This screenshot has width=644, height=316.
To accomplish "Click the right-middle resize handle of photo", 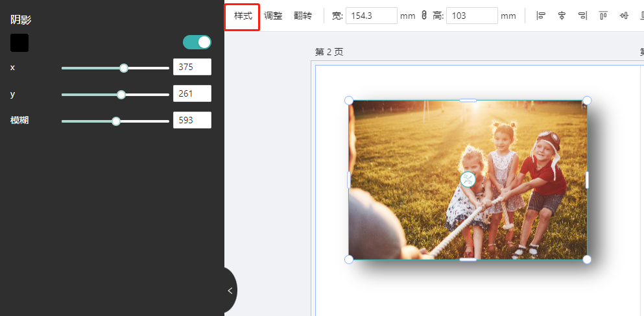I will coord(587,180).
